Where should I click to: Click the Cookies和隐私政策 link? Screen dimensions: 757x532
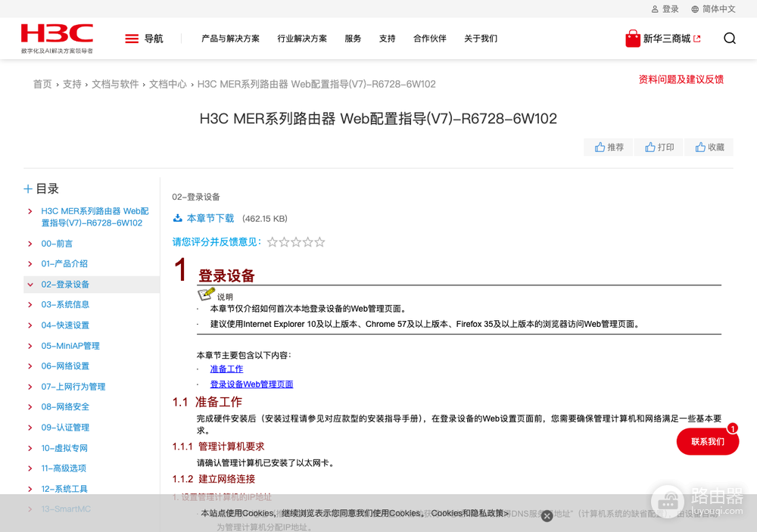[x=470, y=513]
